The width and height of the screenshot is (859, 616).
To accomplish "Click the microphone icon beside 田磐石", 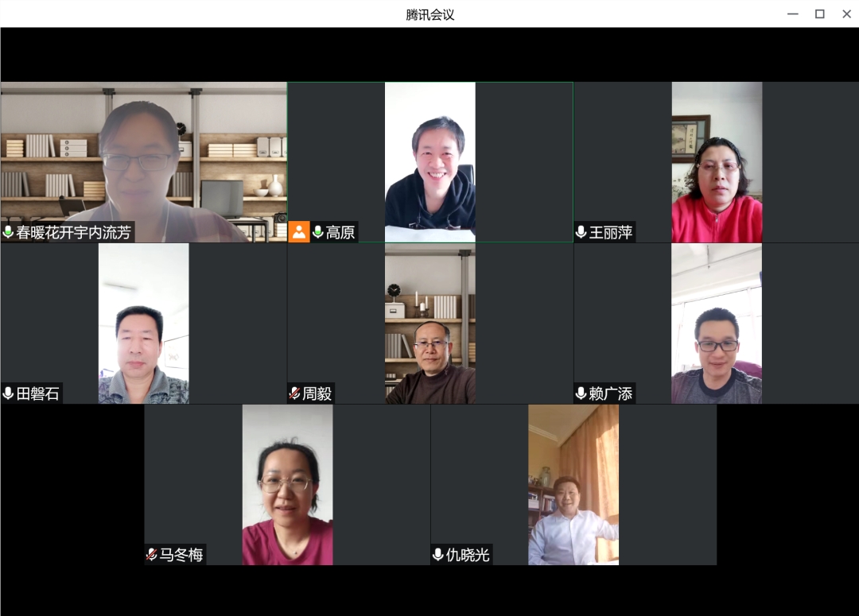I will click(x=9, y=393).
